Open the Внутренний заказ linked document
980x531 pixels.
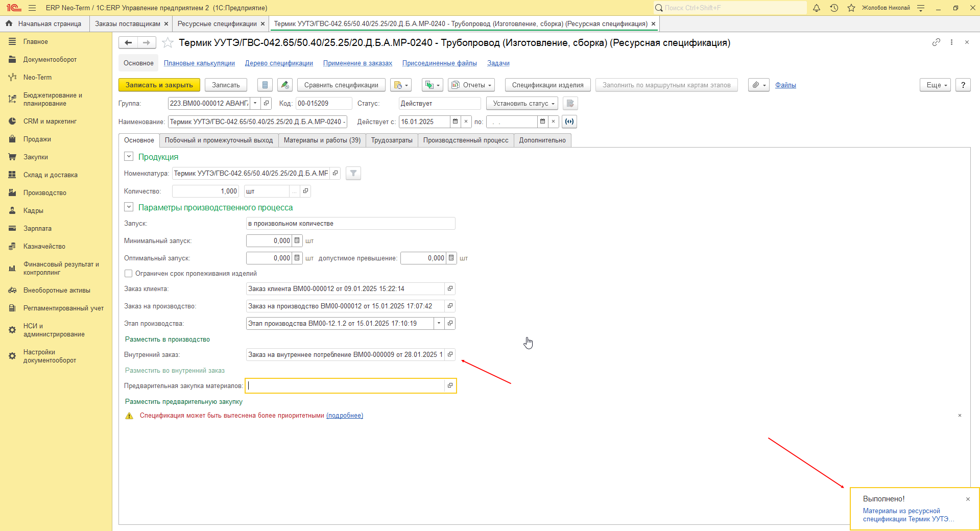click(450, 354)
